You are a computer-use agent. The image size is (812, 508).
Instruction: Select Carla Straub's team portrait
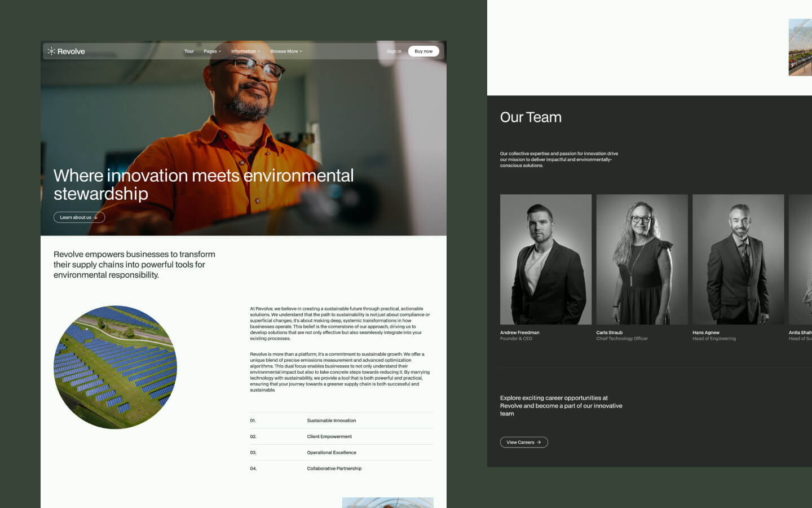tap(642, 259)
